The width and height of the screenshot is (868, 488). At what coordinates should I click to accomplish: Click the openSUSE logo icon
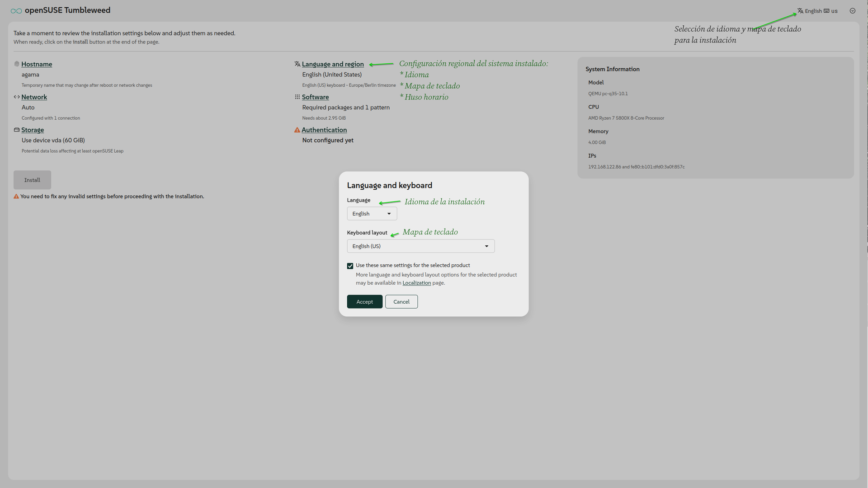[x=16, y=11]
